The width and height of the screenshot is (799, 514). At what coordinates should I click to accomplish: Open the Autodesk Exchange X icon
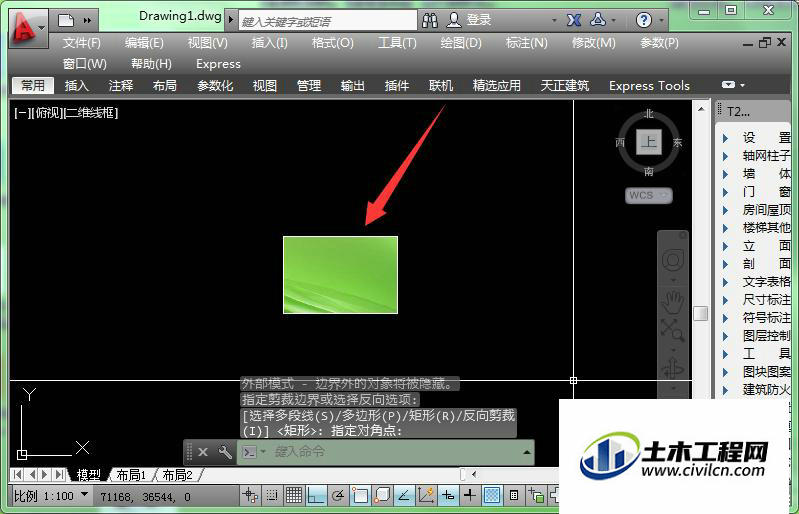point(574,20)
